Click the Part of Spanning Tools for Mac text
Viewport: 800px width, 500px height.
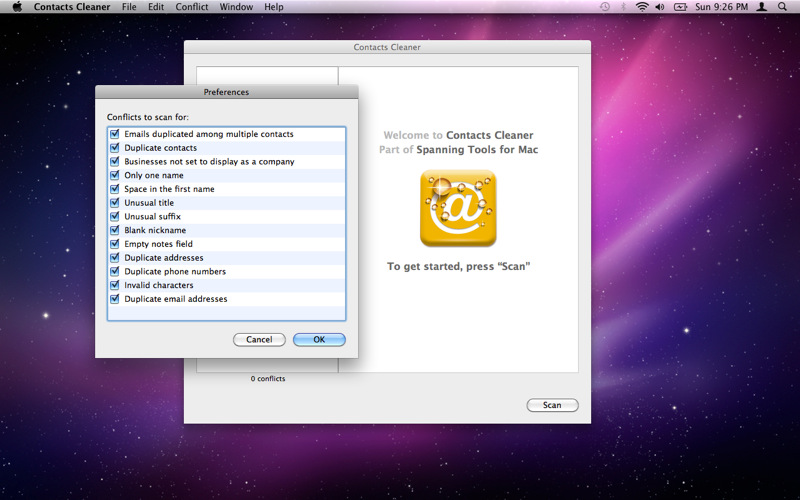pyautogui.click(x=458, y=149)
